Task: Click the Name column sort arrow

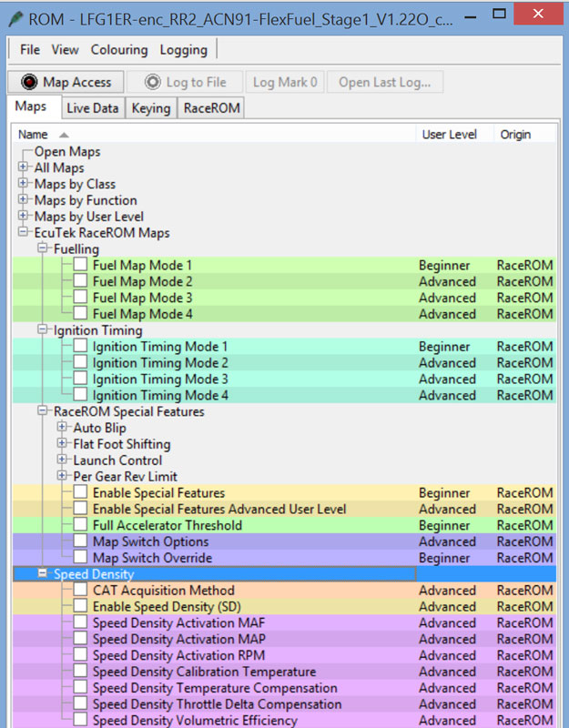Action: point(64,135)
